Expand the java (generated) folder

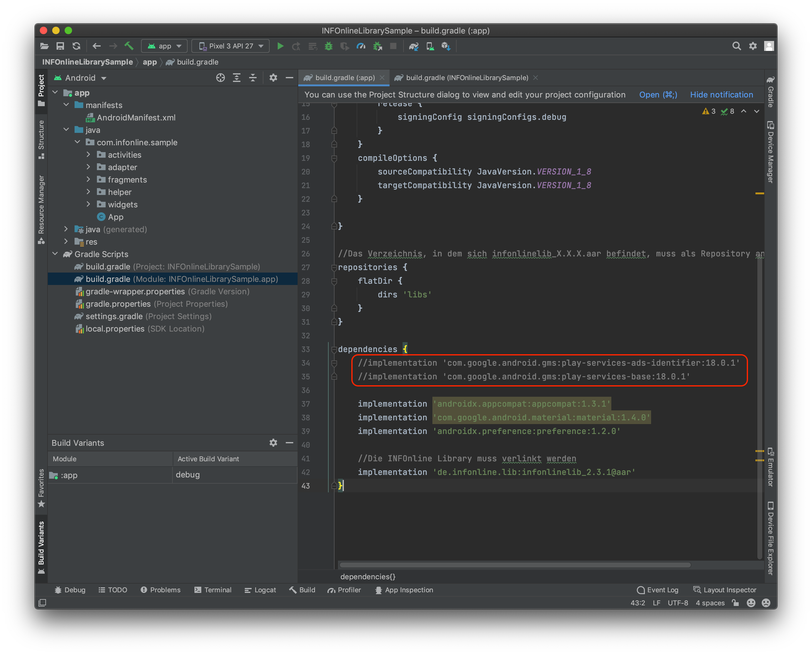(x=66, y=229)
